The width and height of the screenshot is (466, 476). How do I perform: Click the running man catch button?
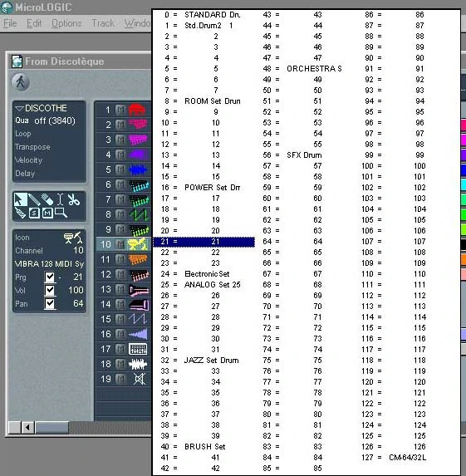point(21,82)
